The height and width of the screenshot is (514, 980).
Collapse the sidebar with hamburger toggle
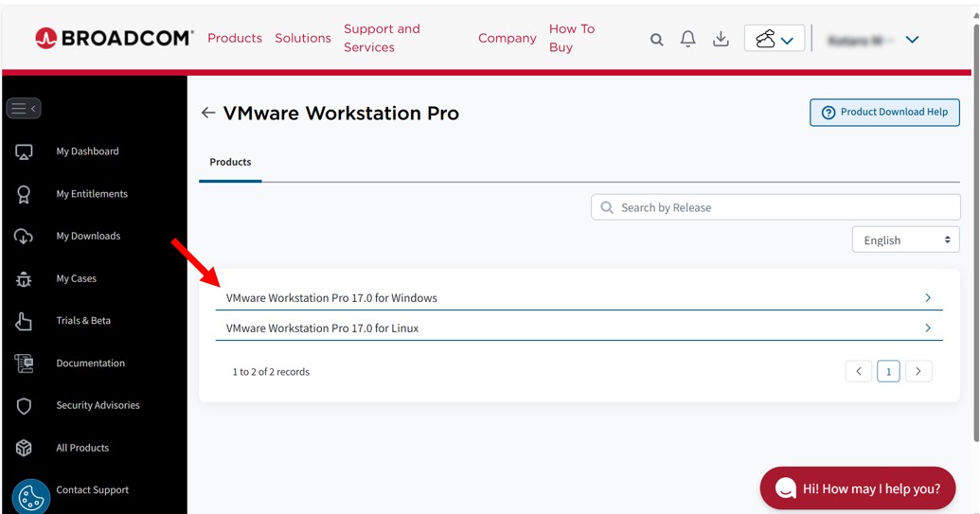(24, 109)
